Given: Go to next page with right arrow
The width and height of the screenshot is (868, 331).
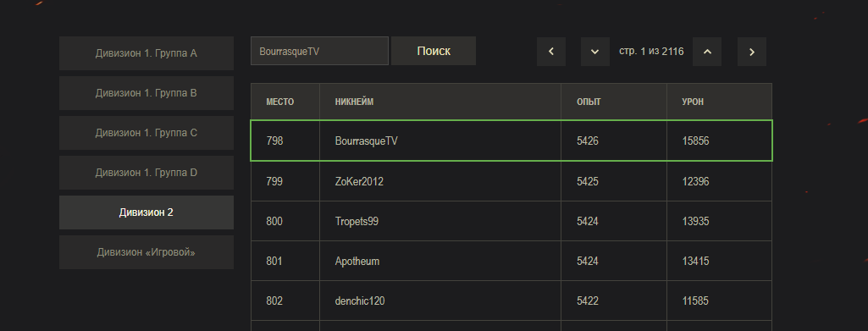Looking at the screenshot, I should 752,52.
